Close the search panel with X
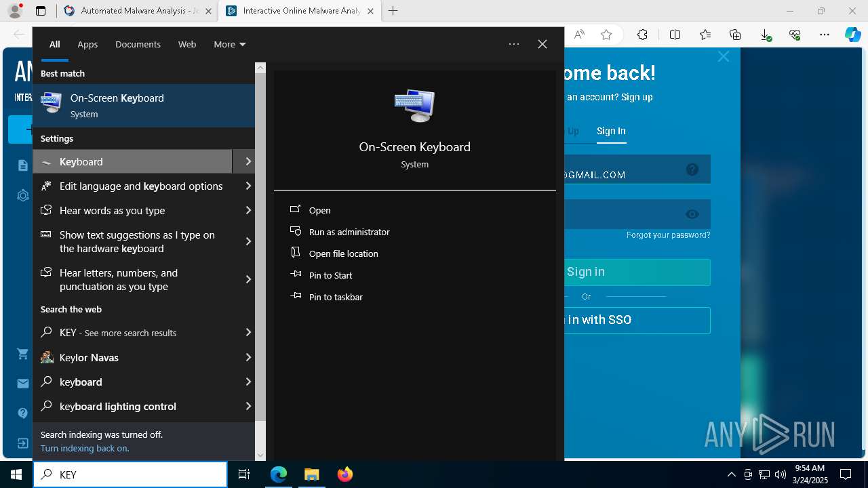The width and height of the screenshot is (868, 488). click(542, 44)
